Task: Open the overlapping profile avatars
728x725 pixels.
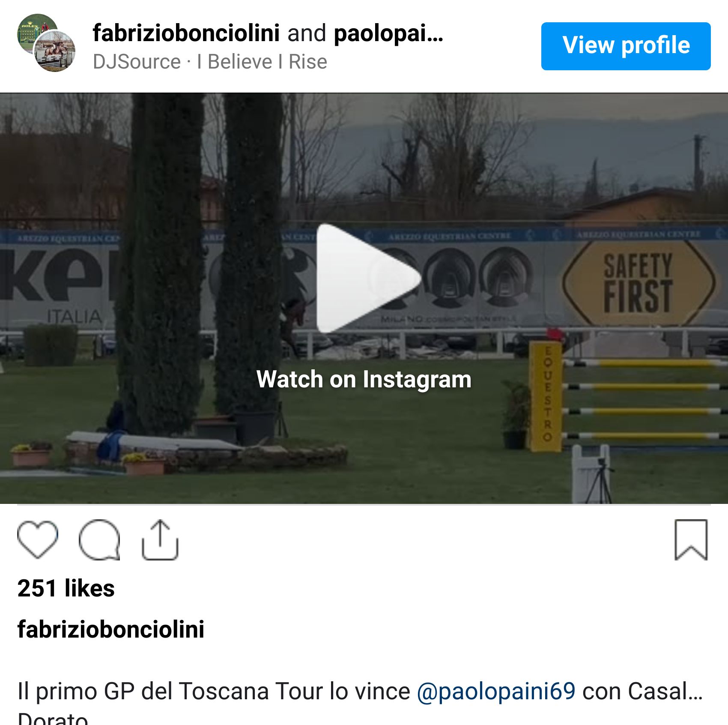Action: pos(46,43)
